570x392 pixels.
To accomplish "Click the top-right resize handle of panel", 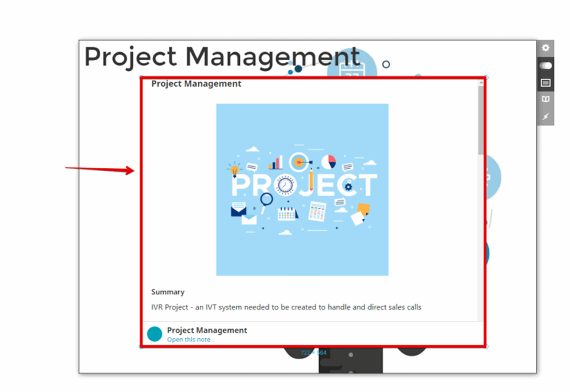I will coord(487,77).
